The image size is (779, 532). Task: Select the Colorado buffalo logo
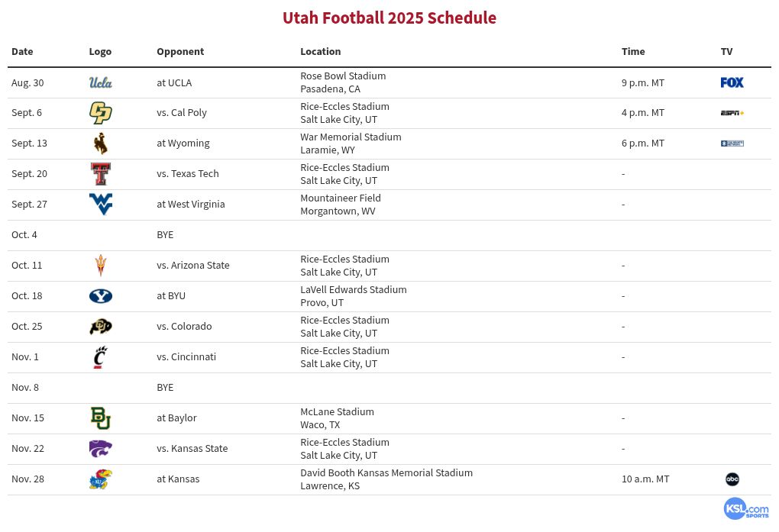tap(100, 327)
